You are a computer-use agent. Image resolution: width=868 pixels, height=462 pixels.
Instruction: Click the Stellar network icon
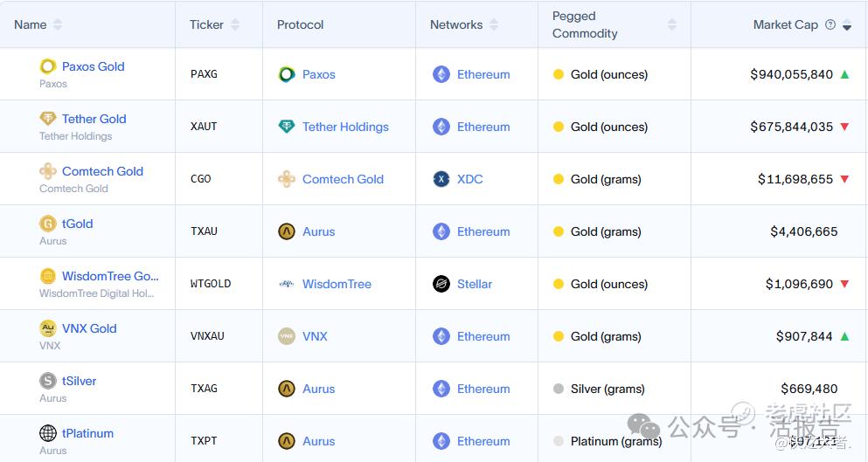click(x=441, y=284)
